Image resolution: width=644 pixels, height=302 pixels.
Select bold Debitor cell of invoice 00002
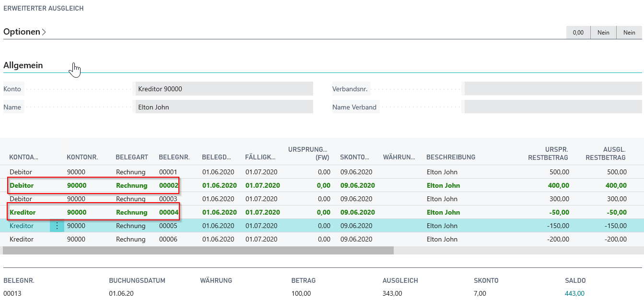pos(22,185)
